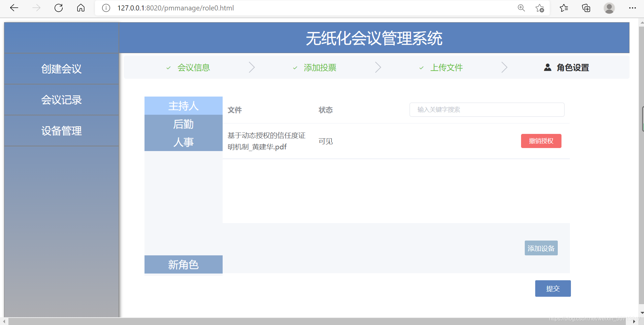The height and width of the screenshot is (325, 644).
Task: Click the 文件 column header
Action: pyautogui.click(x=235, y=110)
